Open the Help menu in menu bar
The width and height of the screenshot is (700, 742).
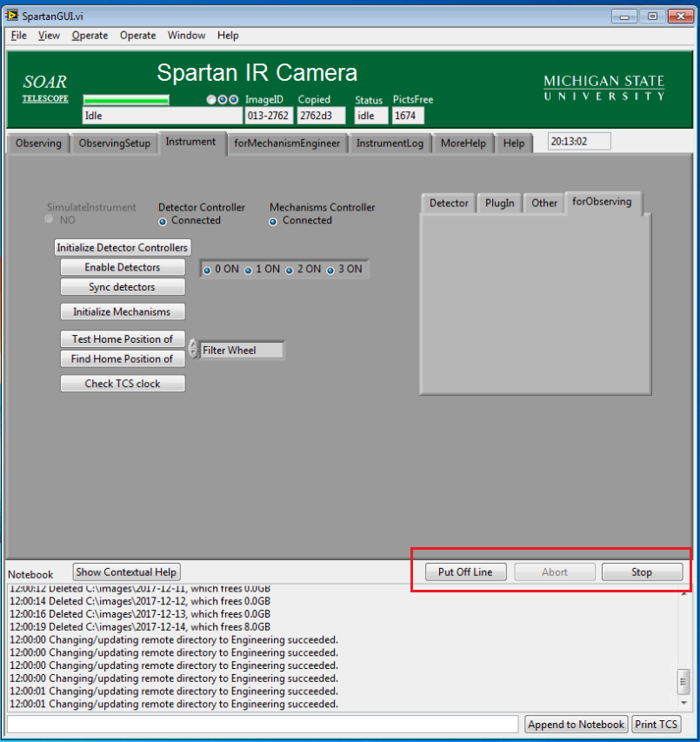[x=228, y=36]
